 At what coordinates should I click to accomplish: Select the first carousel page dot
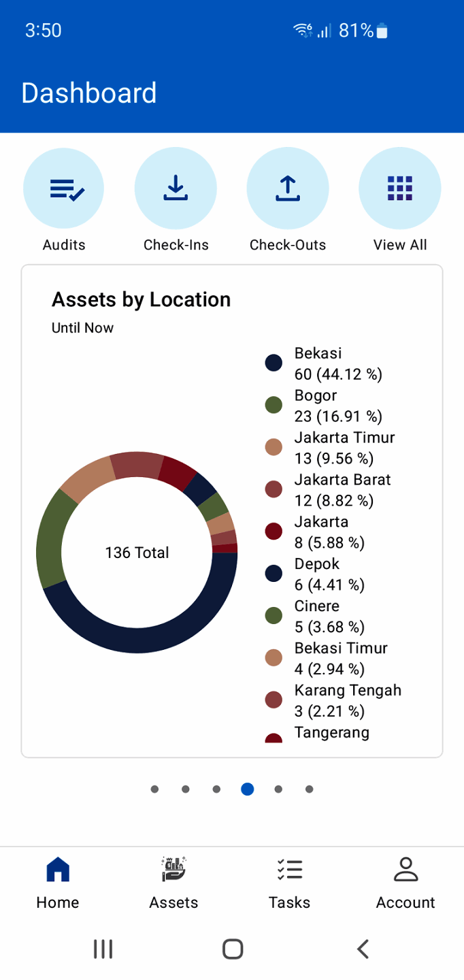click(155, 789)
